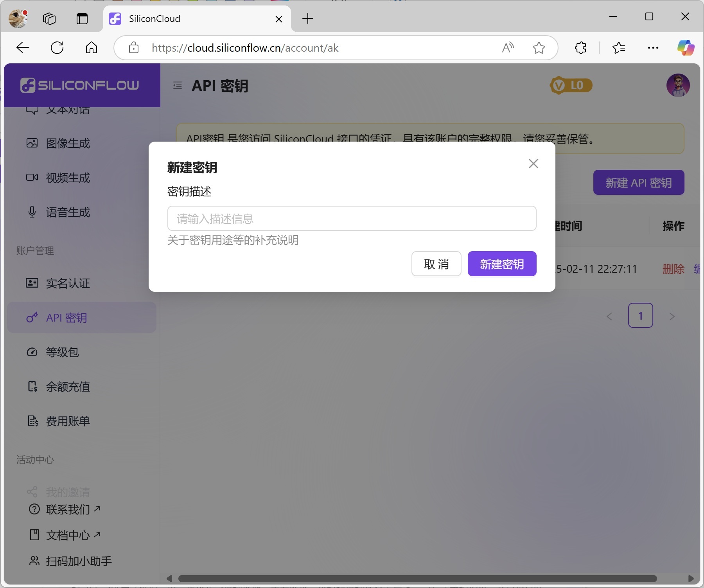Click the recharge icon beside 余额充值

pos(33,386)
